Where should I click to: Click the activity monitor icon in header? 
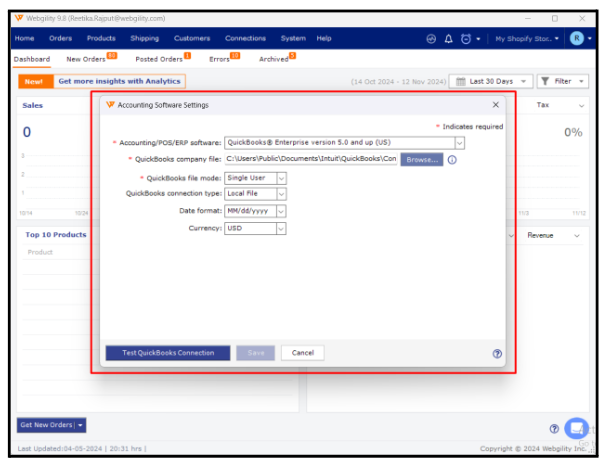[x=431, y=38]
